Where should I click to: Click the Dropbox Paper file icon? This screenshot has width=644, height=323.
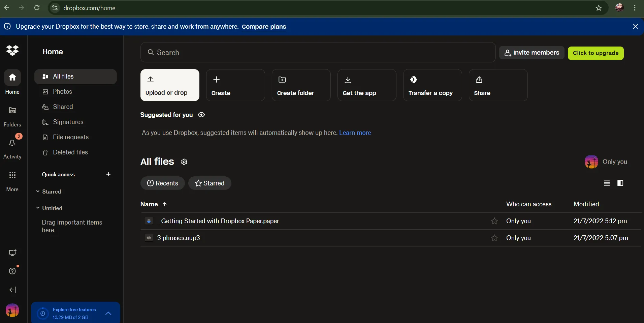click(x=149, y=221)
